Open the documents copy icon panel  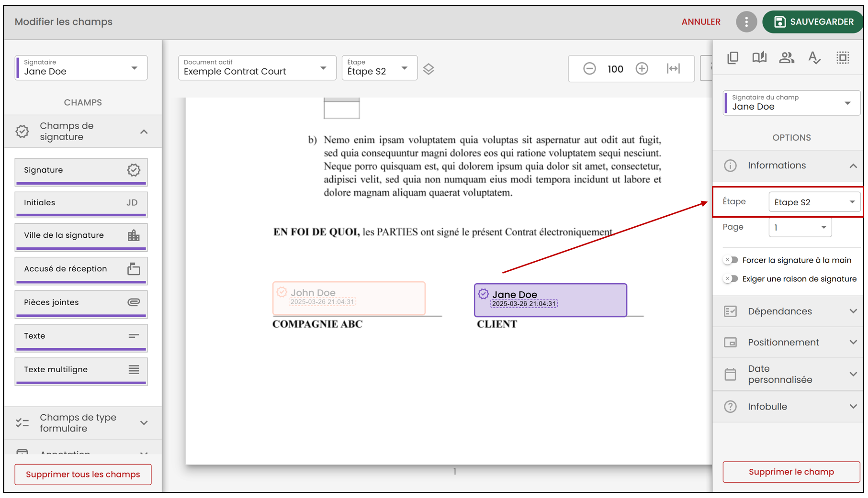coord(733,58)
